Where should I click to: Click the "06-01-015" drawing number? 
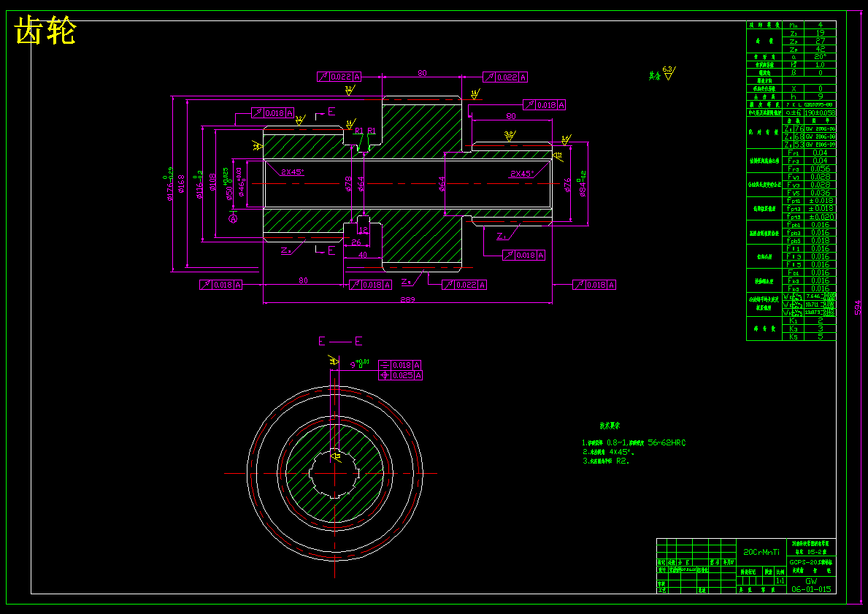[x=811, y=590]
